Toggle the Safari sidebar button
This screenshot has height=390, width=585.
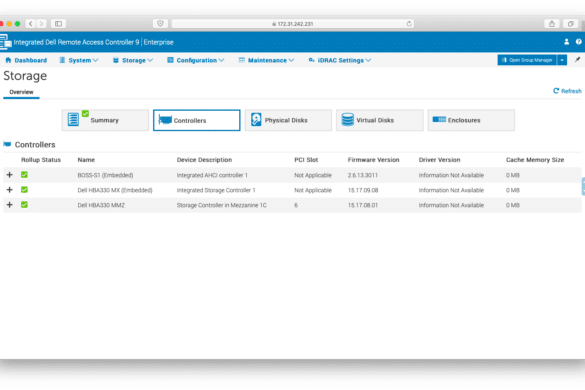pyautogui.click(x=59, y=24)
